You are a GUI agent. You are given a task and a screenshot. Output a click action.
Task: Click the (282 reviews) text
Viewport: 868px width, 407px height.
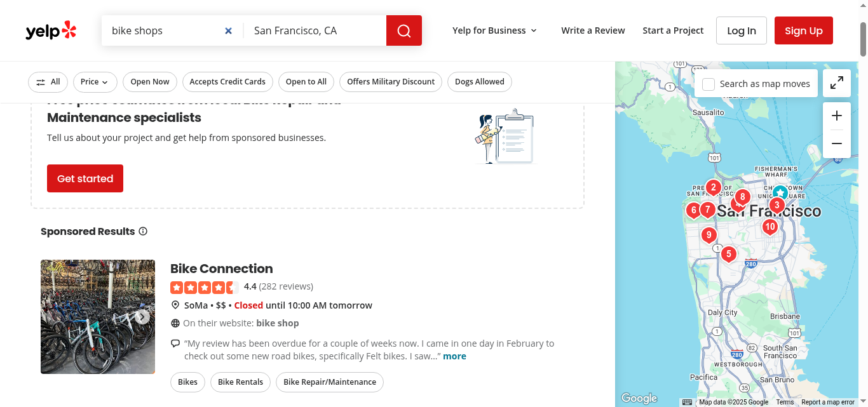pyautogui.click(x=286, y=286)
